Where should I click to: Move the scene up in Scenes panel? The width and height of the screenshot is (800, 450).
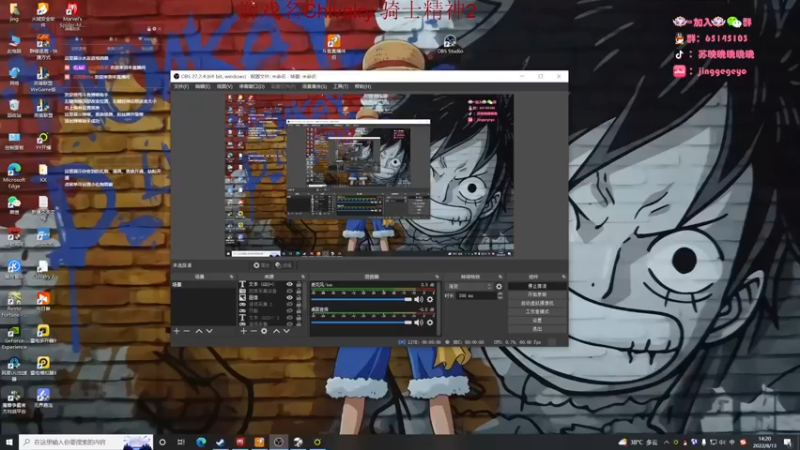coord(199,331)
